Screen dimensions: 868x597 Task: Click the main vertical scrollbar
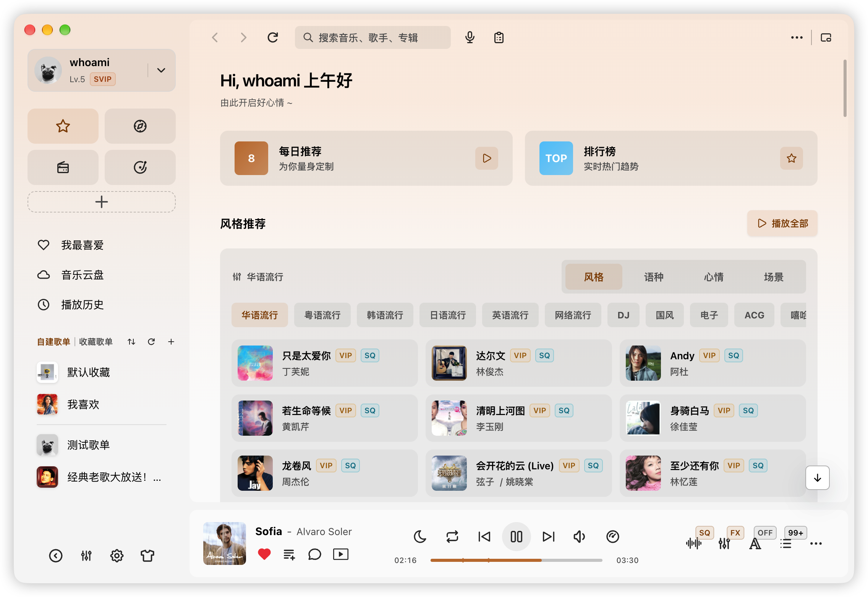(845, 88)
